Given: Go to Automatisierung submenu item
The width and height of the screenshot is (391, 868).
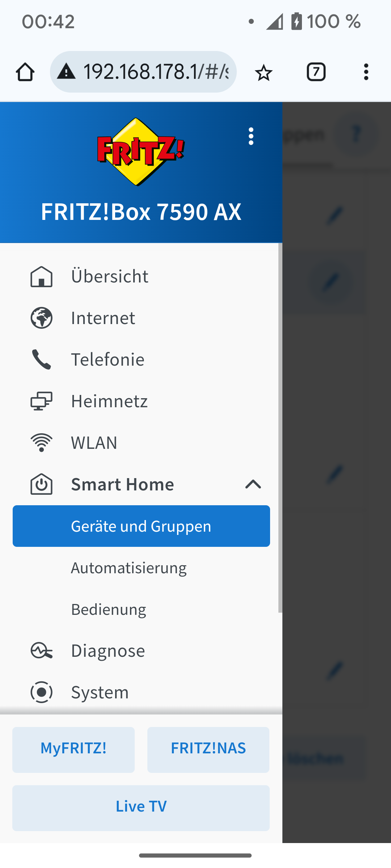Looking at the screenshot, I should (141, 567).
